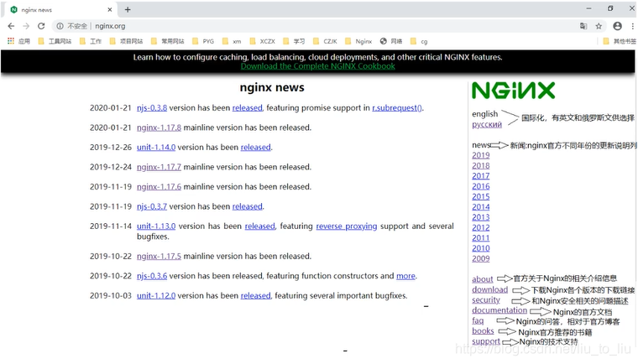
Task: Open the XCZX bookmark folder
Action: coord(263,41)
